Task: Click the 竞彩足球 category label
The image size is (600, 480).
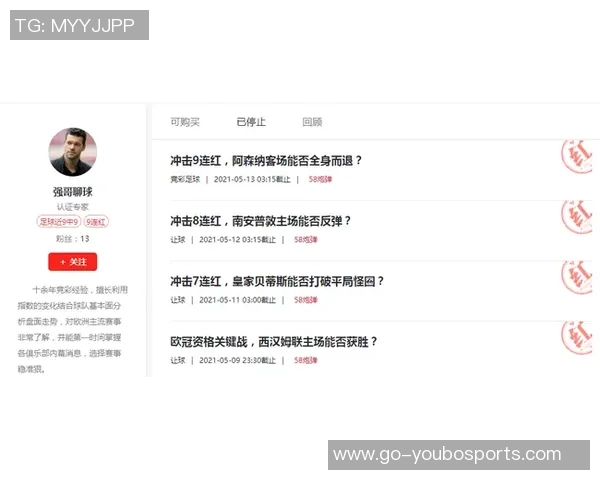Action: 185,179
